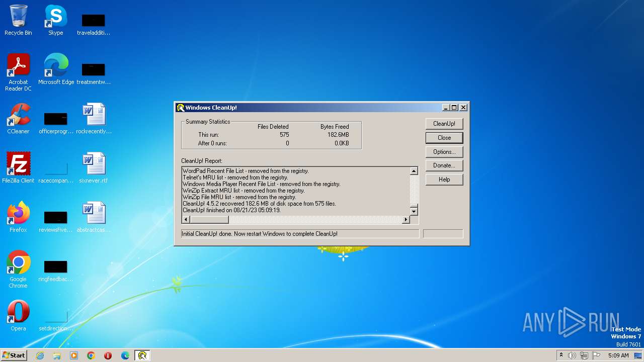Open the Action Center flag icon
Viewport: 644px width, 362px height.
tap(596, 355)
